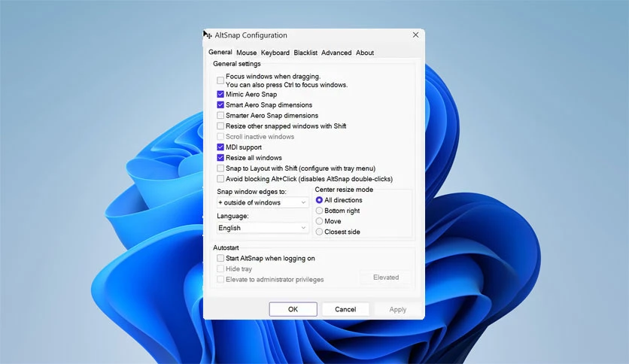The image size is (629, 364).
Task: Disable MDI support checkbox
Action: [220, 147]
